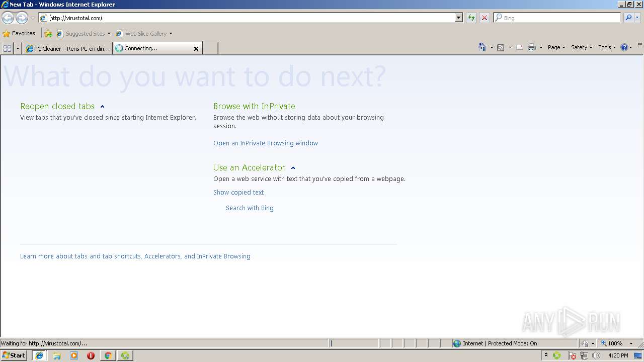Open the Tools menu

tap(607, 47)
